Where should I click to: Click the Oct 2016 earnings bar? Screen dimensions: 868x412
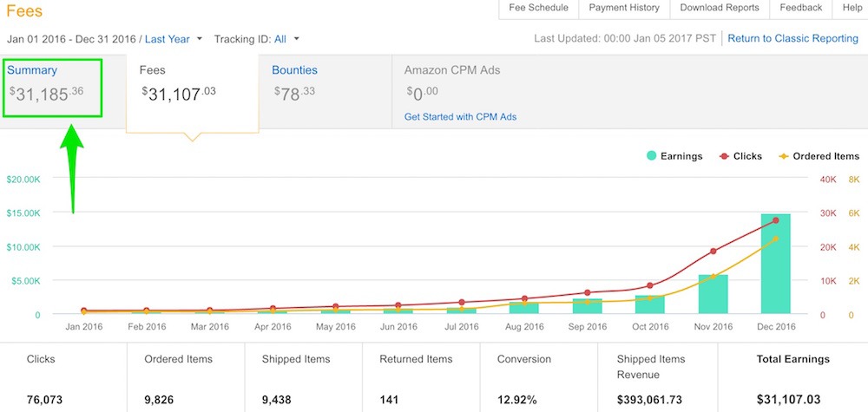[x=649, y=304]
